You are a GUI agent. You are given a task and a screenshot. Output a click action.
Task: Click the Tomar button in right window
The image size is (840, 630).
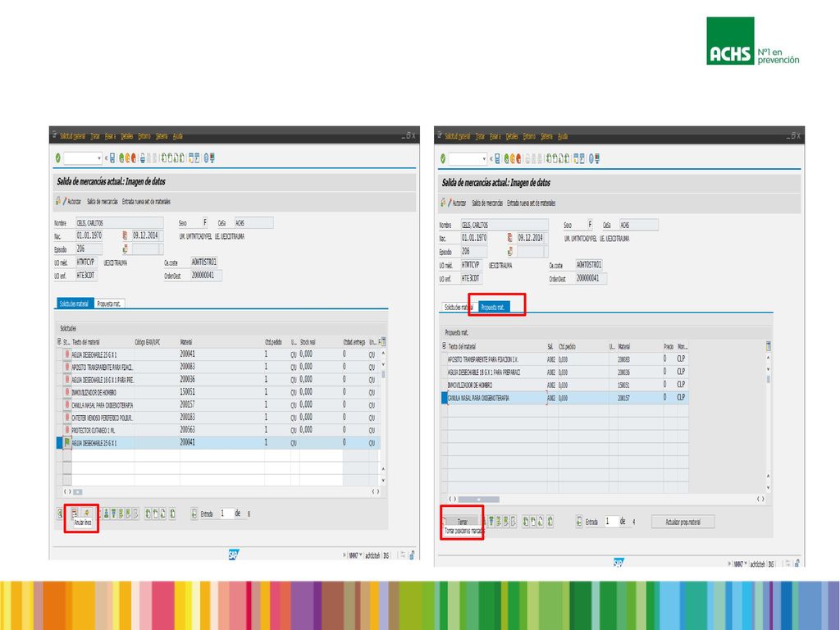(x=463, y=521)
